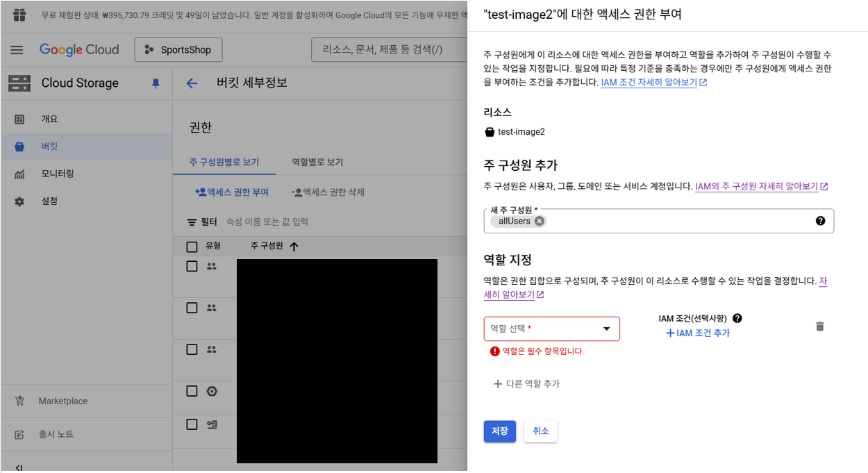This screenshot has height=473, width=868.
Task: Click the help icon beside IAM 조건(선택사항)
Action: point(737,318)
